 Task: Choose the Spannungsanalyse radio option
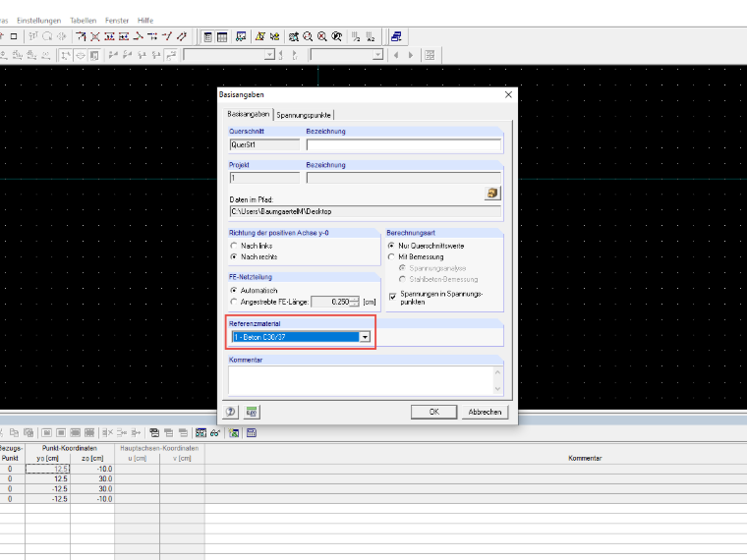point(403,268)
